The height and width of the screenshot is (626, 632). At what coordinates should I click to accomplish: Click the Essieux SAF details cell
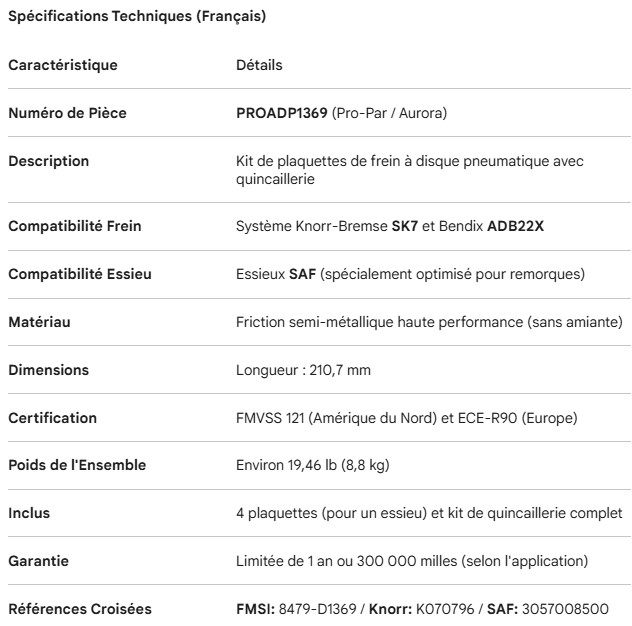pyautogui.click(x=410, y=274)
